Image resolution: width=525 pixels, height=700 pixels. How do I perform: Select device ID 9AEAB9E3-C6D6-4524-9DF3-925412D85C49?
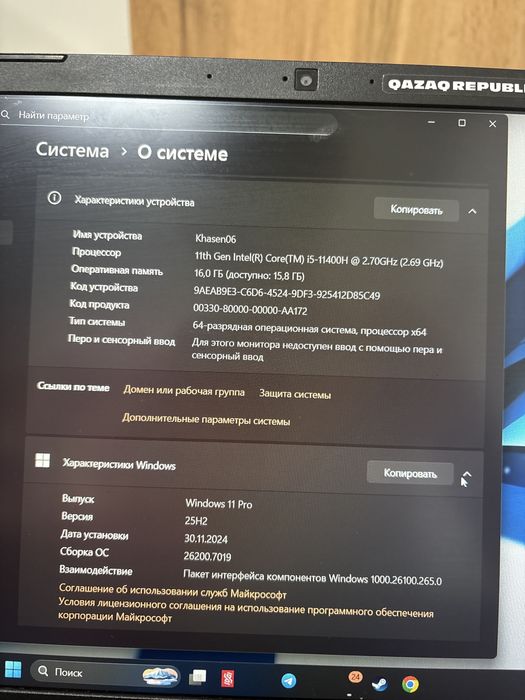pos(287,293)
